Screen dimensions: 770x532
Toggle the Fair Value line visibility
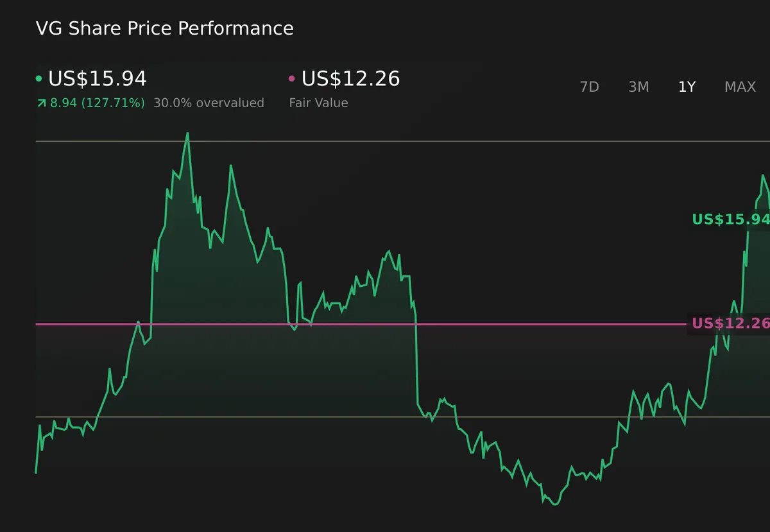pyautogui.click(x=291, y=78)
